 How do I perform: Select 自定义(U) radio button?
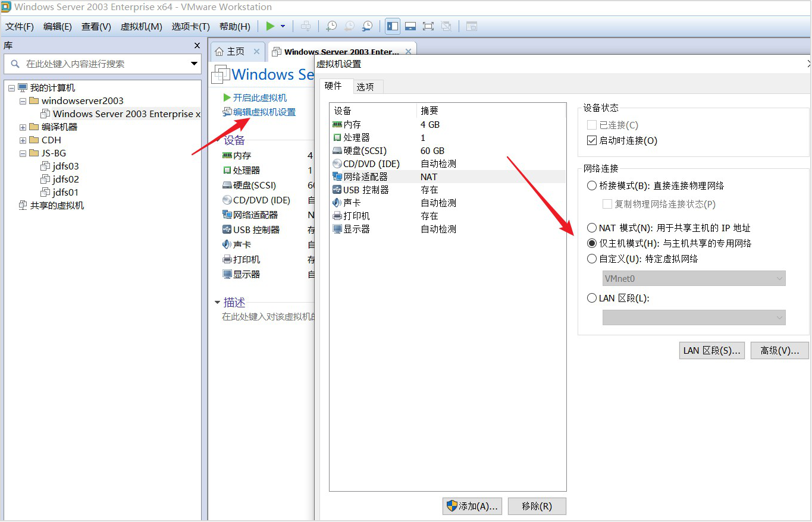[591, 259]
